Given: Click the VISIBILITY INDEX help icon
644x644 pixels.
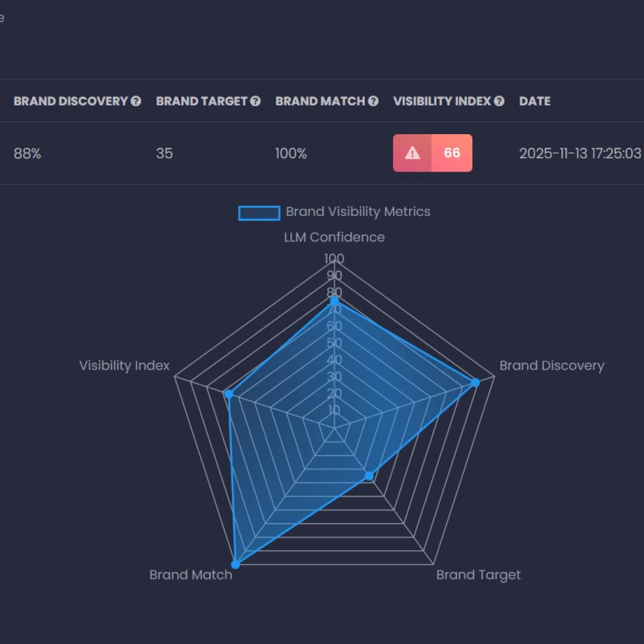Looking at the screenshot, I should click(499, 101).
